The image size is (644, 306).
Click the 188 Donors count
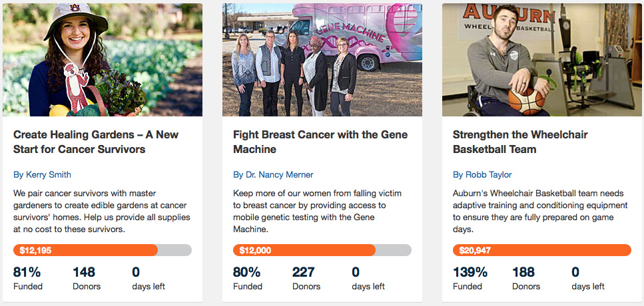point(525,278)
